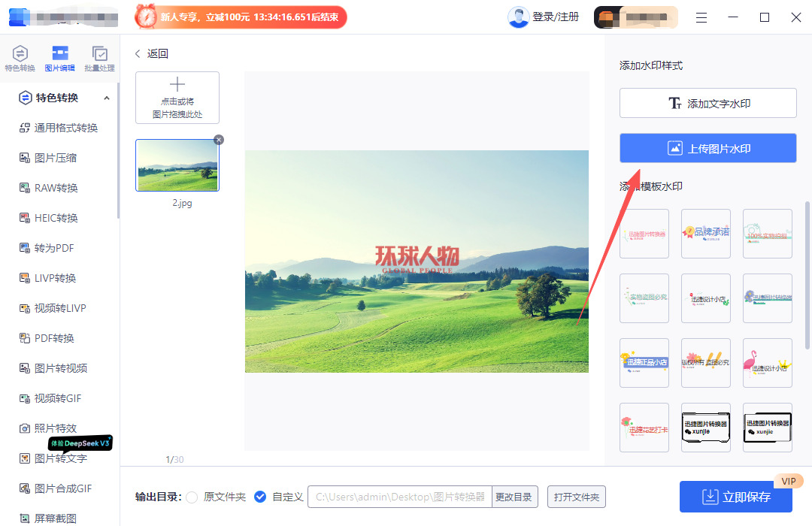The height and width of the screenshot is (526, 812).
Task: Click the 视频转LIVP icon
Action: (x=24, y=308)
